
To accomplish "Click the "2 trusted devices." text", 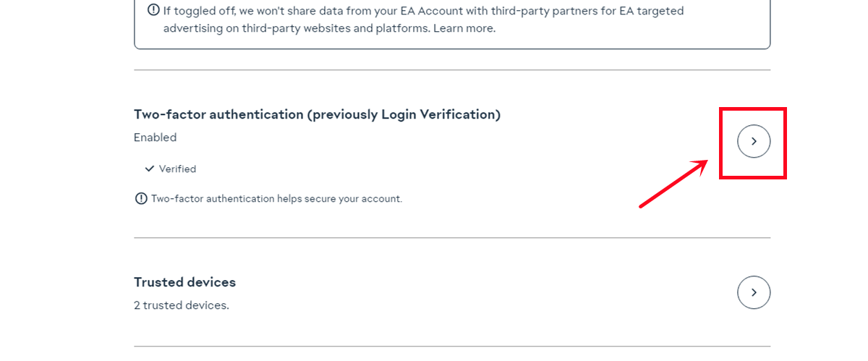I will pos(181,305).
